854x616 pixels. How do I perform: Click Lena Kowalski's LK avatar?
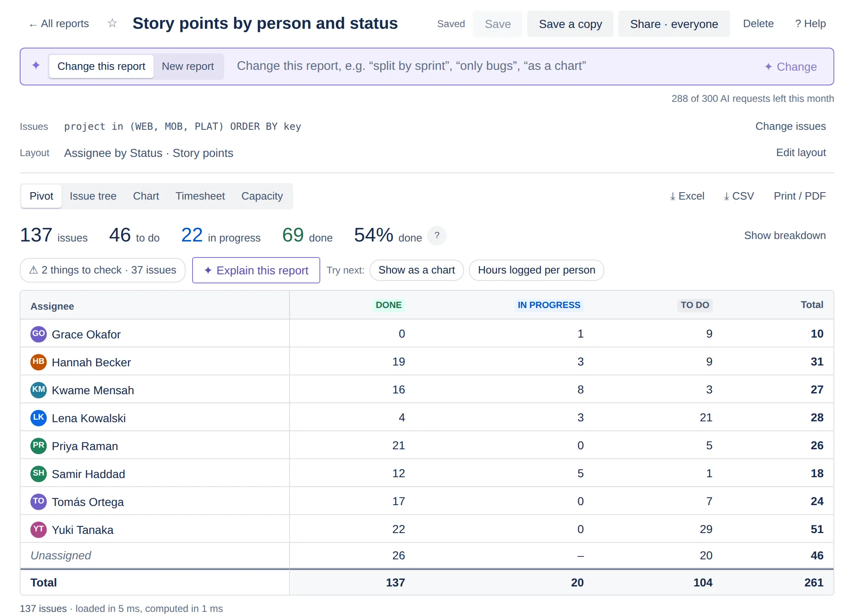(x=39, y=418)
